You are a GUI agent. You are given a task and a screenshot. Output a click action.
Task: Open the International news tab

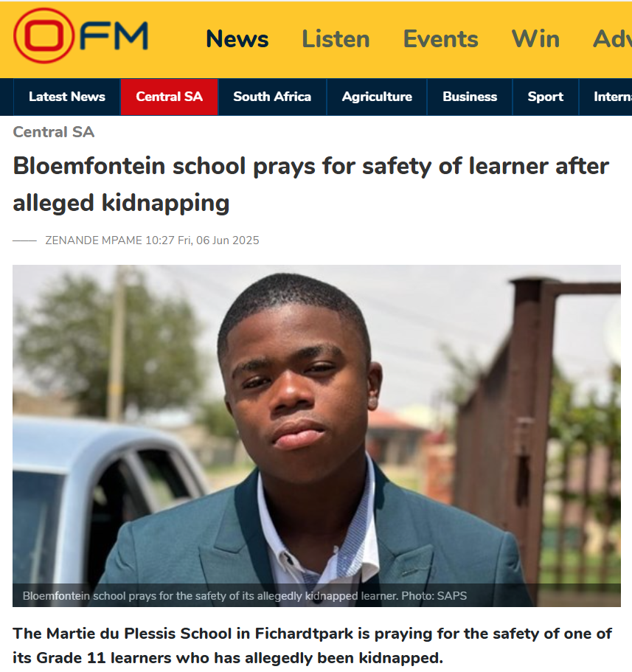pyautogui.click(x=606, y=97)
